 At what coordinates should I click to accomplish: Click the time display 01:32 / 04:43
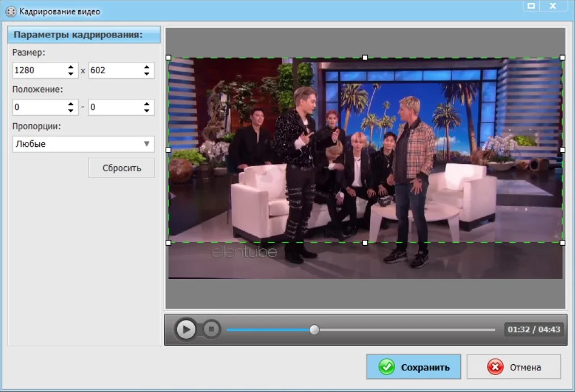(x=534, y=330)
